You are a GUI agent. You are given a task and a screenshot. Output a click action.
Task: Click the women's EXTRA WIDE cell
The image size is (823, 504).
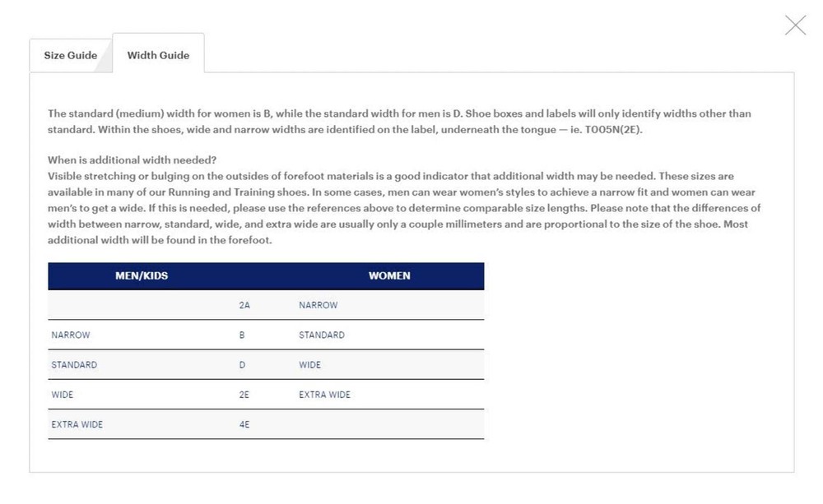tap(324, 395)
